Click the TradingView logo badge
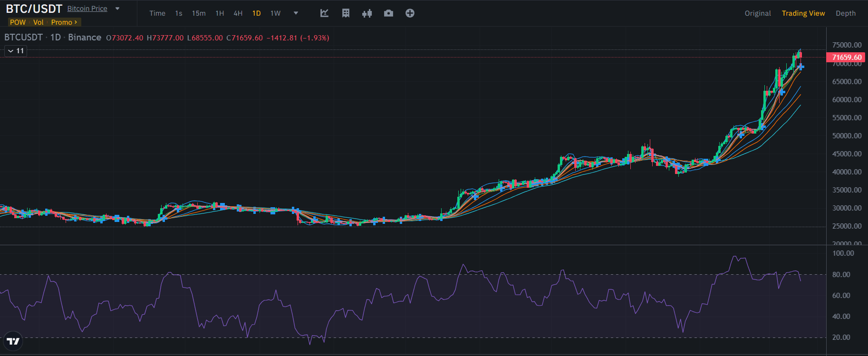The image size is (868, 356). coord(13,341)
